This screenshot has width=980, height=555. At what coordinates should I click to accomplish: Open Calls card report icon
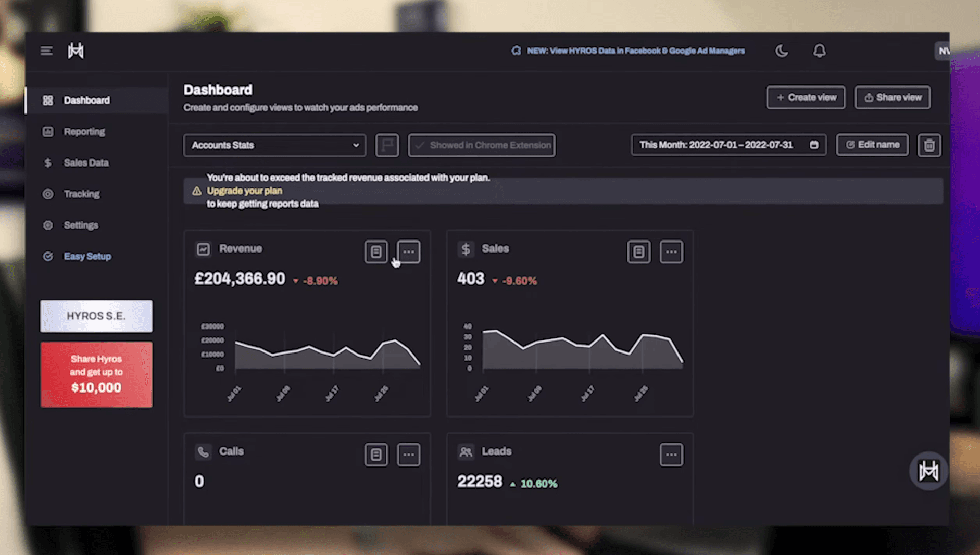click(x=376, y=455)
